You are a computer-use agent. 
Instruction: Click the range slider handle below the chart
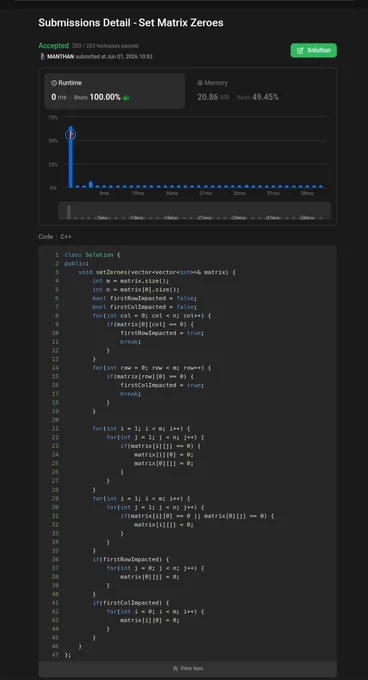coord(69,212)
